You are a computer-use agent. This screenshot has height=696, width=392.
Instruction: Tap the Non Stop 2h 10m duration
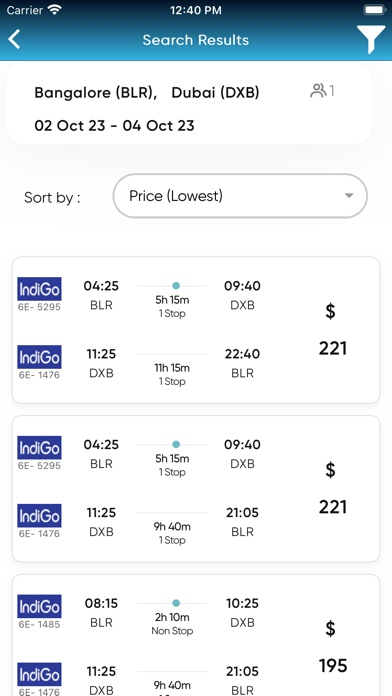pyautogui.click(x=172, y=623)
